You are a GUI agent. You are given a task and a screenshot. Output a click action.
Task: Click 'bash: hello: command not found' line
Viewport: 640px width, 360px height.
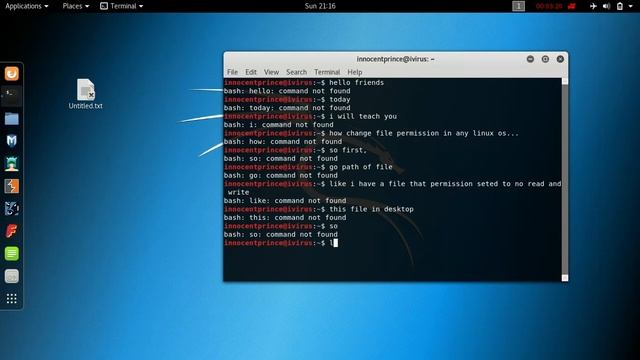tap(287, 91)
